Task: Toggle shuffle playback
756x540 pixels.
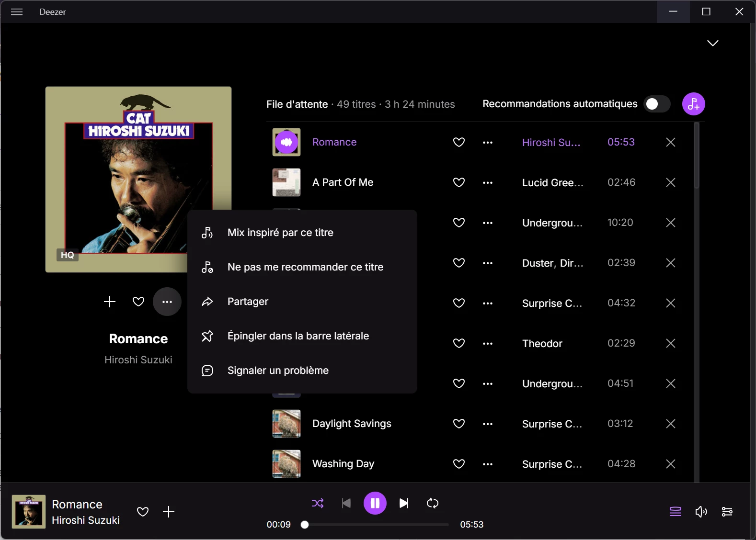Action: (x=318, y=503)
